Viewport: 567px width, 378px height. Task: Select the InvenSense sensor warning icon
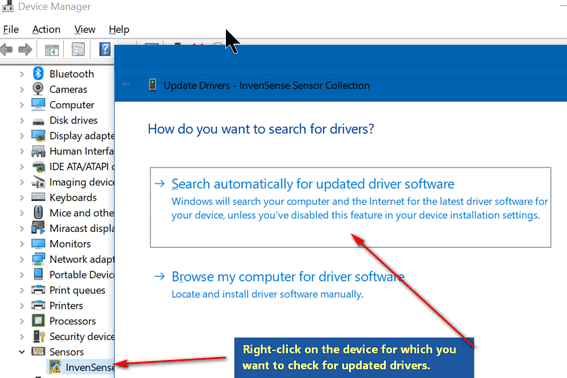(x=55, y=367)
